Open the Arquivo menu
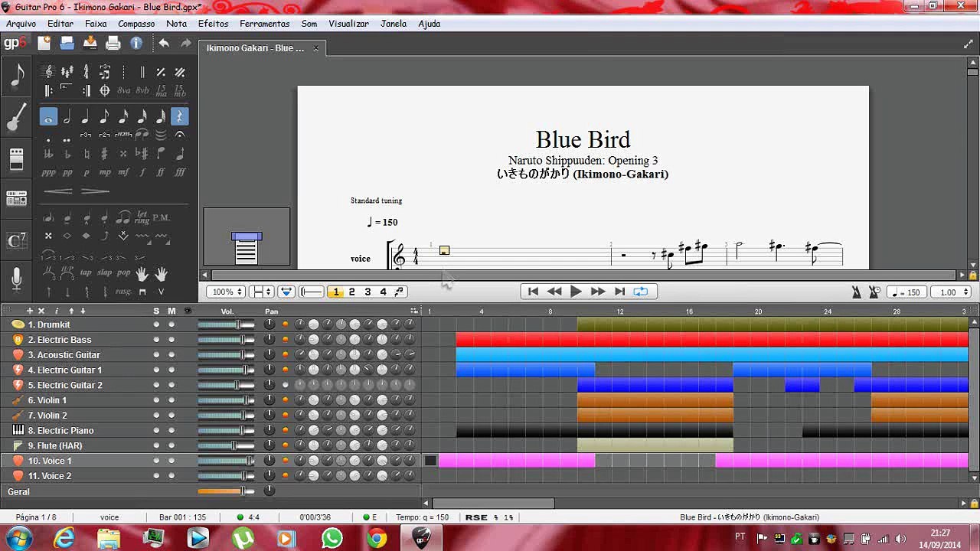980x551 pixels. 21,24
